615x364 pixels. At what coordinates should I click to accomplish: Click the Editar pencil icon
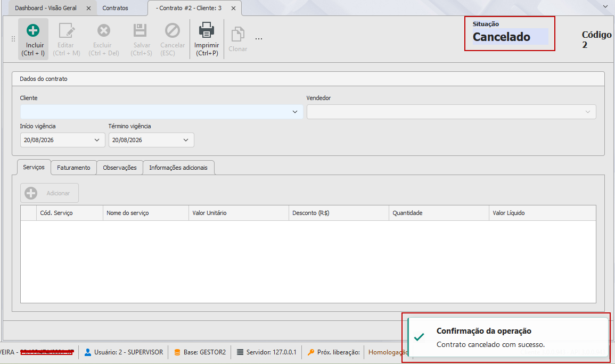66,30
